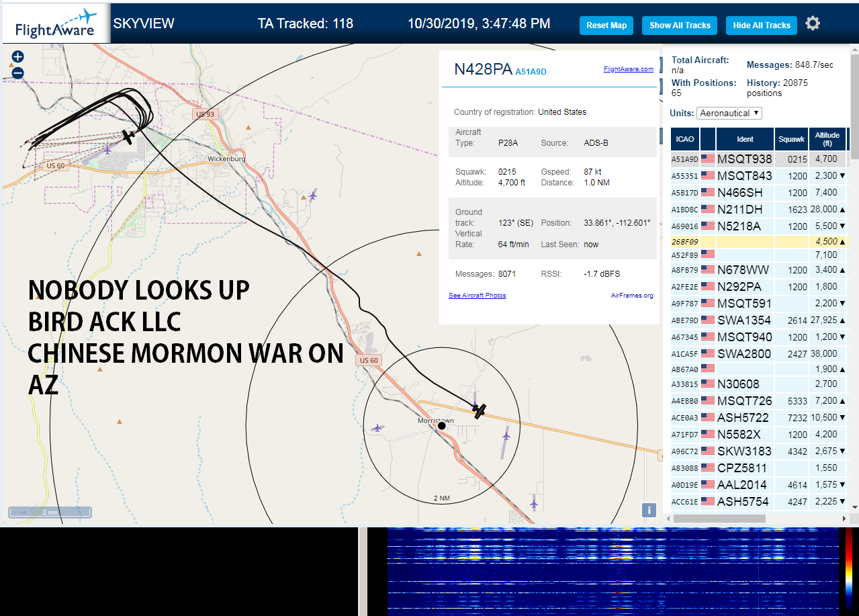Click the horizontal scrollbar under aircraft table
Viewport: 859px width, 616px height.
coord(719,519)
